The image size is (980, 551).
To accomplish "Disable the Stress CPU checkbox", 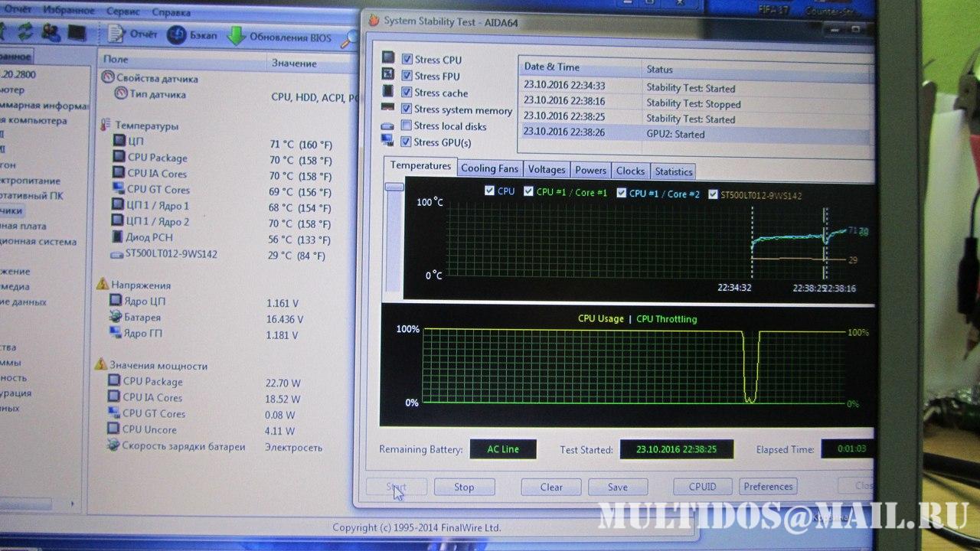I will (x=407, y=59).
